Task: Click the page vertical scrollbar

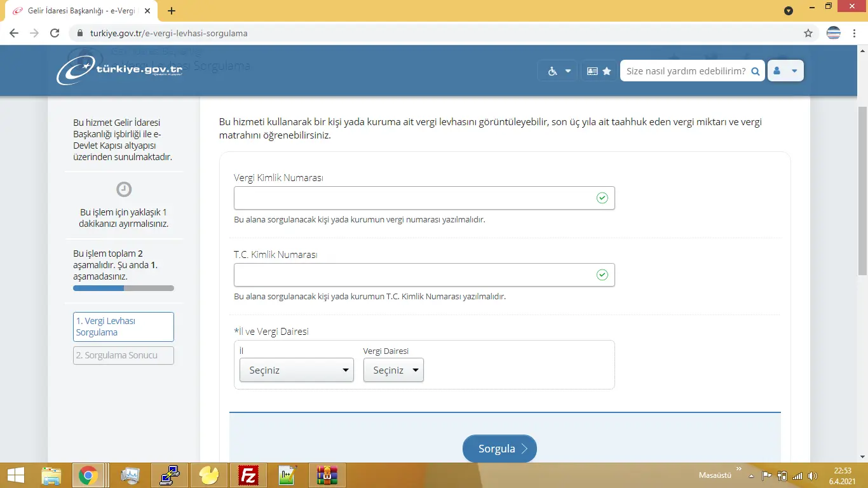Action: coord(862,191)
